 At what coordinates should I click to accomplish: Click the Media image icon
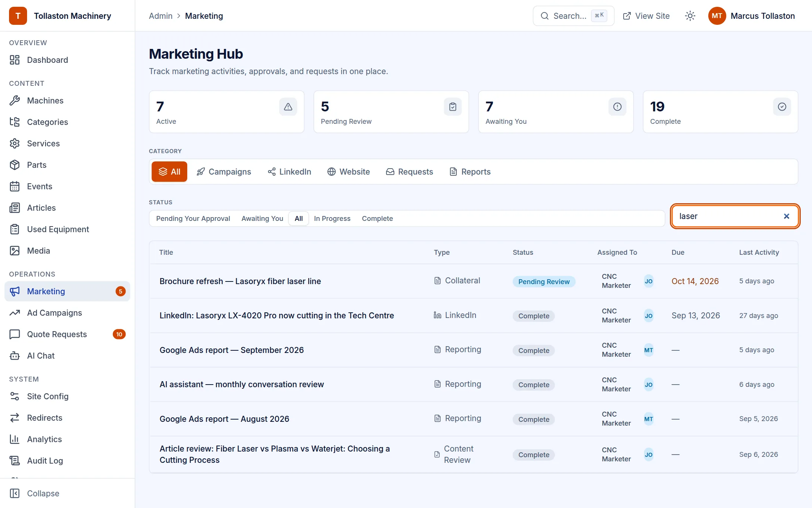click(x=15, y=251)
